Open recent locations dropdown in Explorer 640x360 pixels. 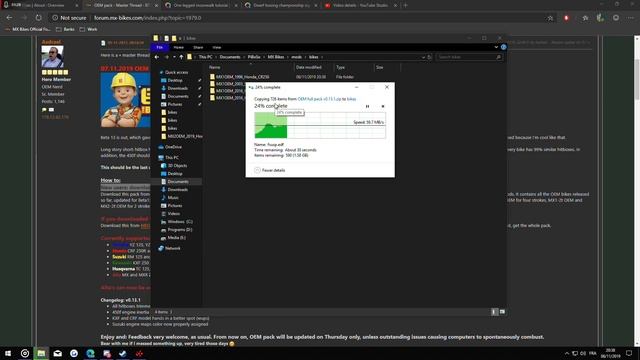click(174, 57)
